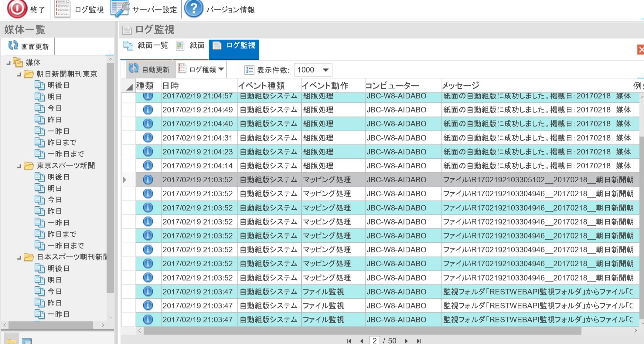The image size is (644, 344).
Task: Click info icon of 21:04:31 row
Action: click(148, 138)
